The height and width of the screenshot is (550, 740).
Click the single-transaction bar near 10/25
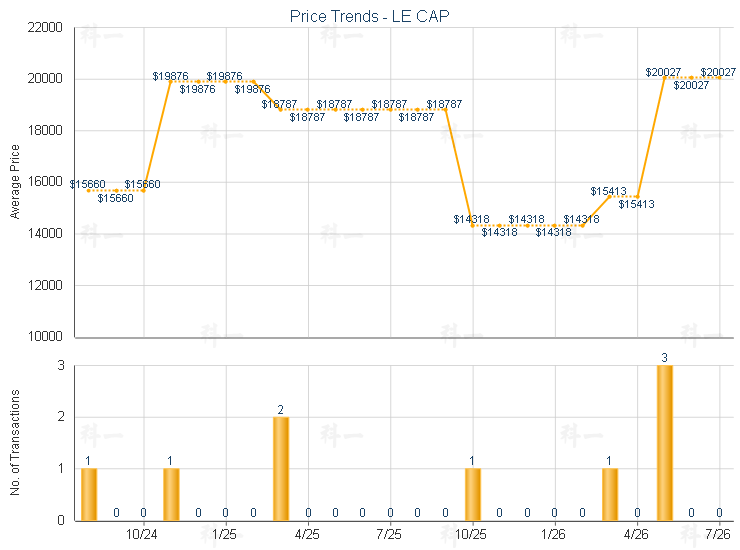pos(473,495)
